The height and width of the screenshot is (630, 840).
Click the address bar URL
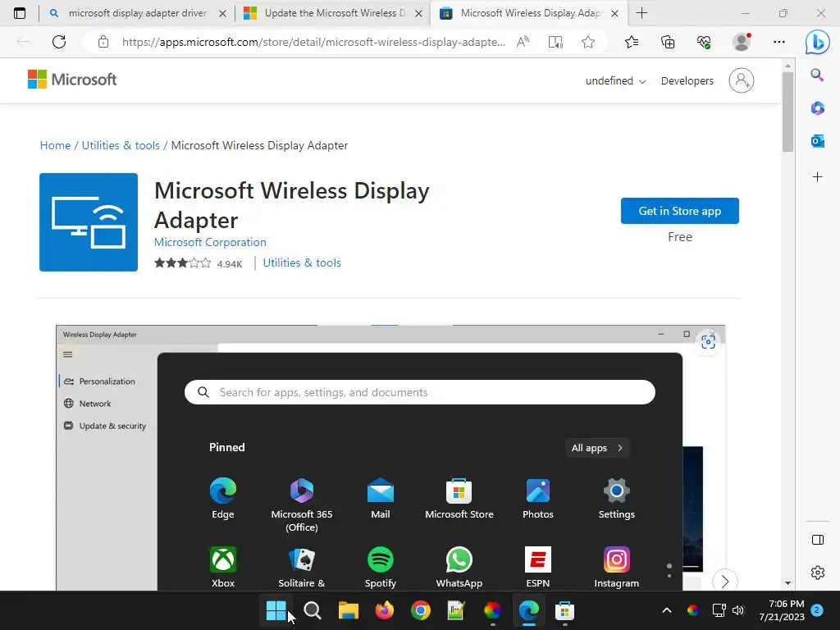(x=313, y=43)
